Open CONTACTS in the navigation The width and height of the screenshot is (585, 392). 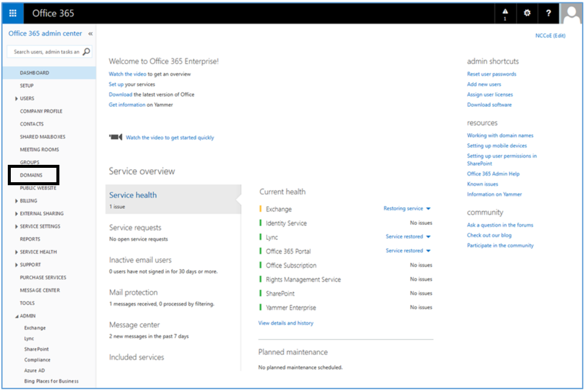click(32, 124)
